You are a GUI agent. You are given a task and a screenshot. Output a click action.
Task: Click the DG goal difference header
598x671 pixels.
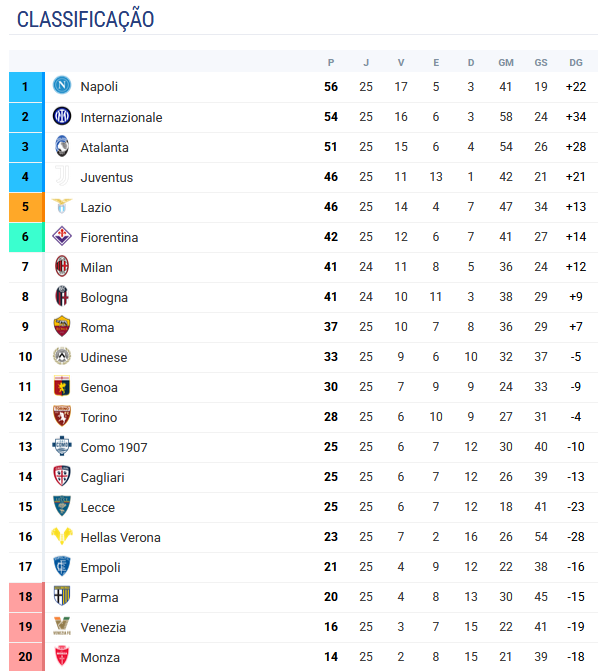pyautogui.click(x=576, y=63)
